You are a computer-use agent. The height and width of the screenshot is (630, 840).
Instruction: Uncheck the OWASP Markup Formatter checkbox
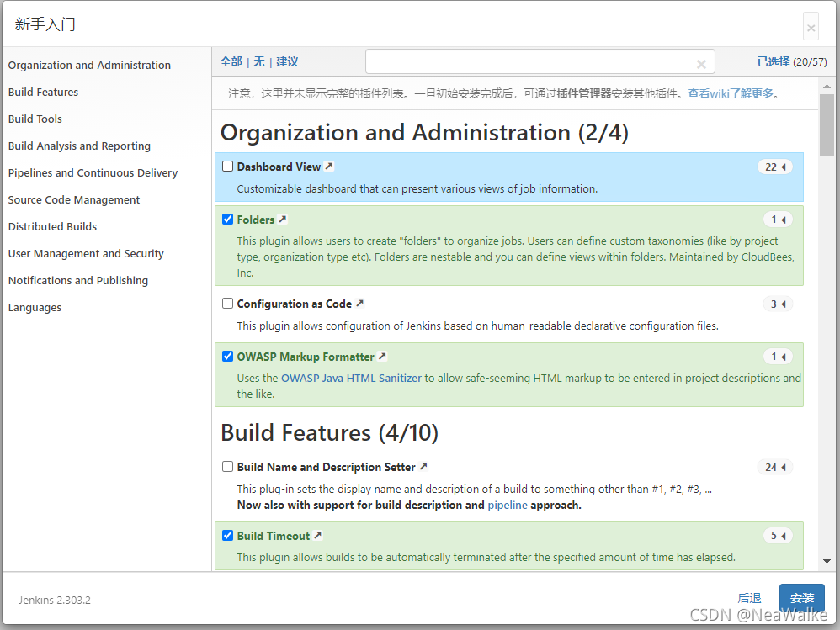[228, 356]
